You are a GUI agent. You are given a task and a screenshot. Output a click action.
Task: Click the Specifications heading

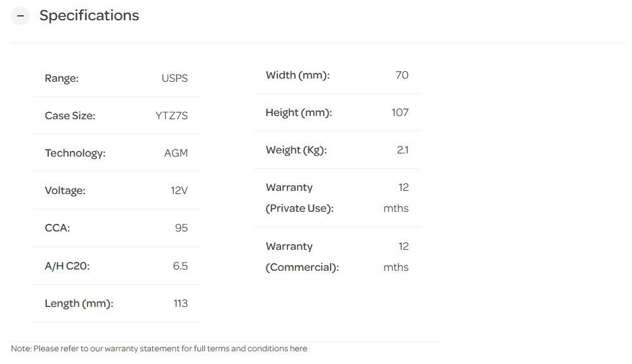tap(89, 16)
